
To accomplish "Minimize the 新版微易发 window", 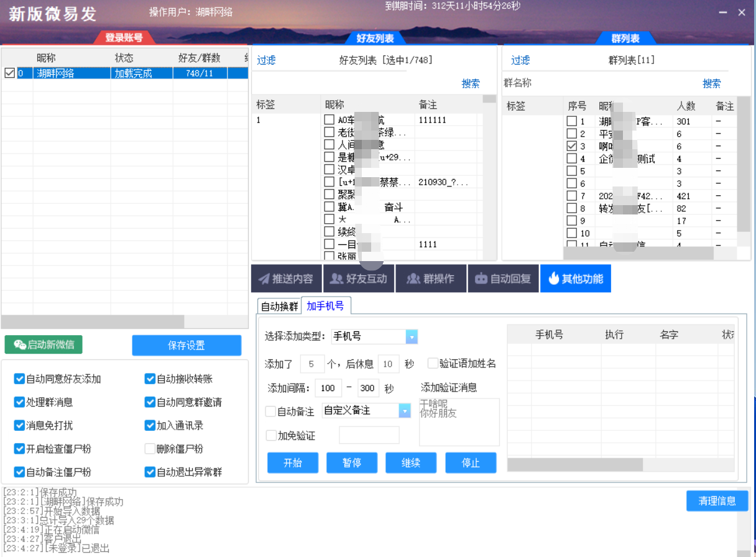I will pos(722,12).
